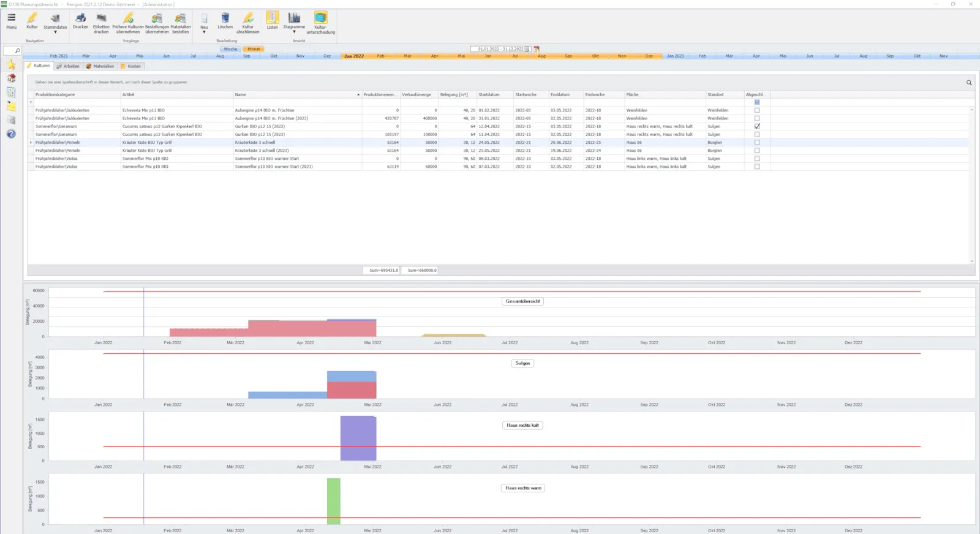Click the house sidebar icon
The image size is (980, 534).
11,78
